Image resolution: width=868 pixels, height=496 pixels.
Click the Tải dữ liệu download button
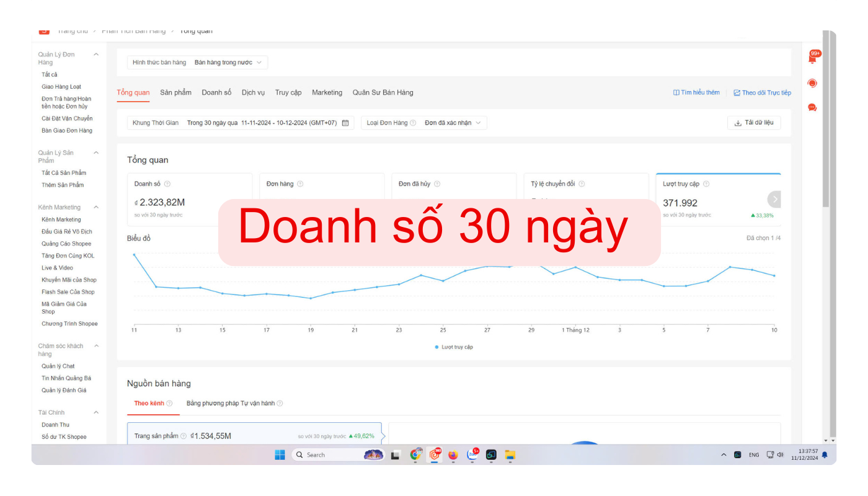tap(754, 123)
